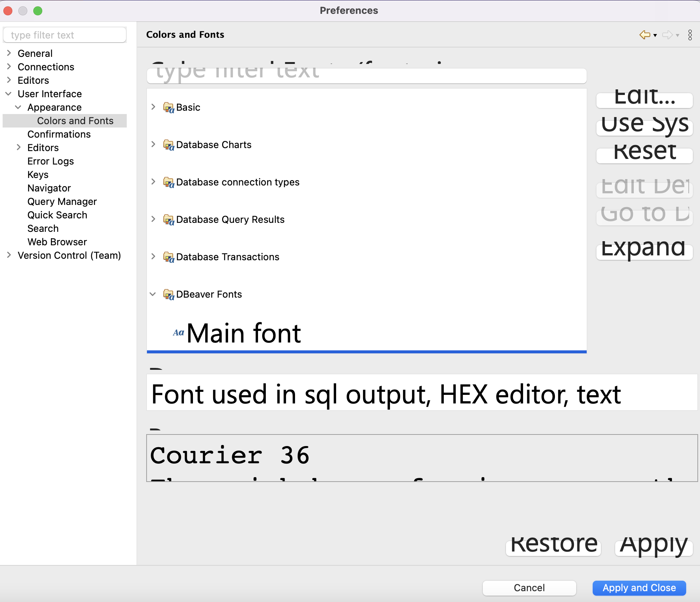The height and width of the screenshot is (602, 700).
Task: Click the DBeaver Fonts folder icon
Action: 169,295
